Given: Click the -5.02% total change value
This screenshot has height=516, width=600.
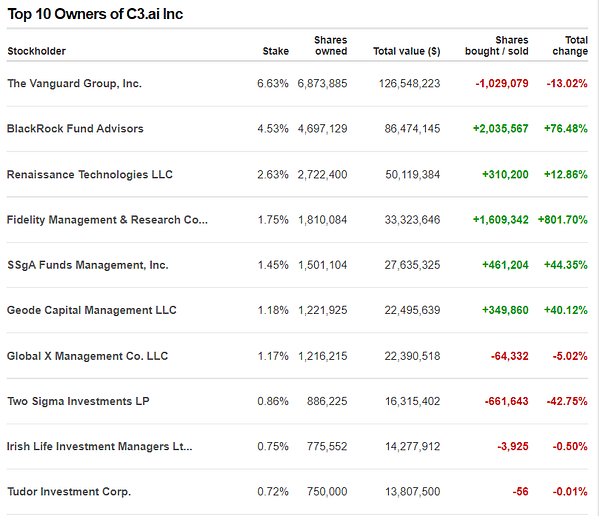Looking at the screenshot, I should click(570, 356).
